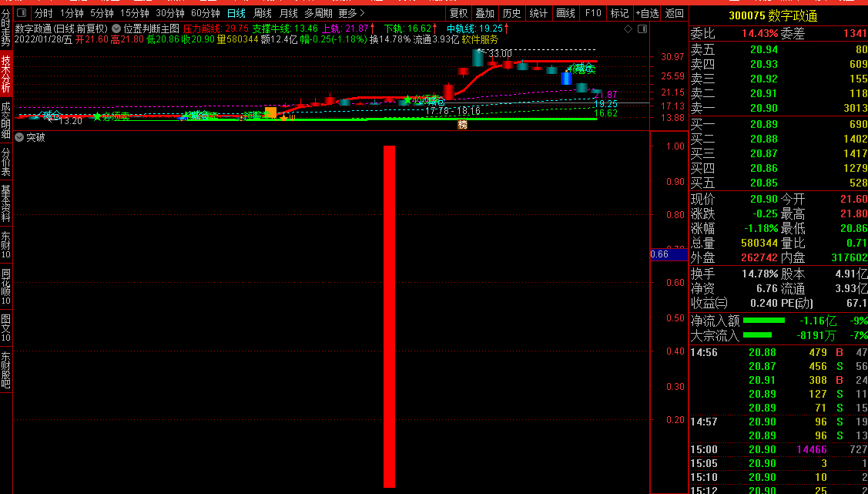Click the 买五 price 20.85
This screenshot has width=868, height=494.
coord(764,183)
